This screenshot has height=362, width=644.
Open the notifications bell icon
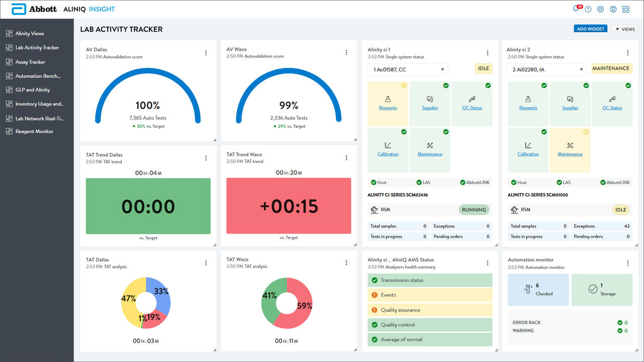[x=576, y=9]
